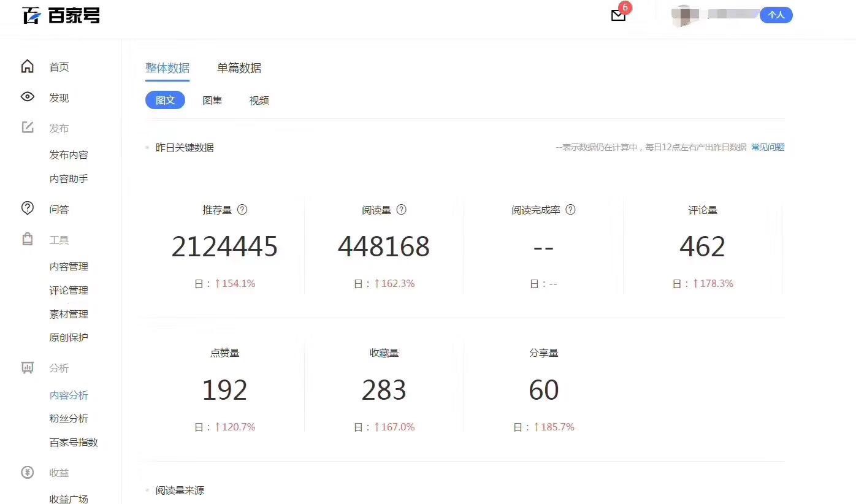856x504 pixels.
Task: Open the 收益 earnings coin icon
Action: tap(27, 472)
